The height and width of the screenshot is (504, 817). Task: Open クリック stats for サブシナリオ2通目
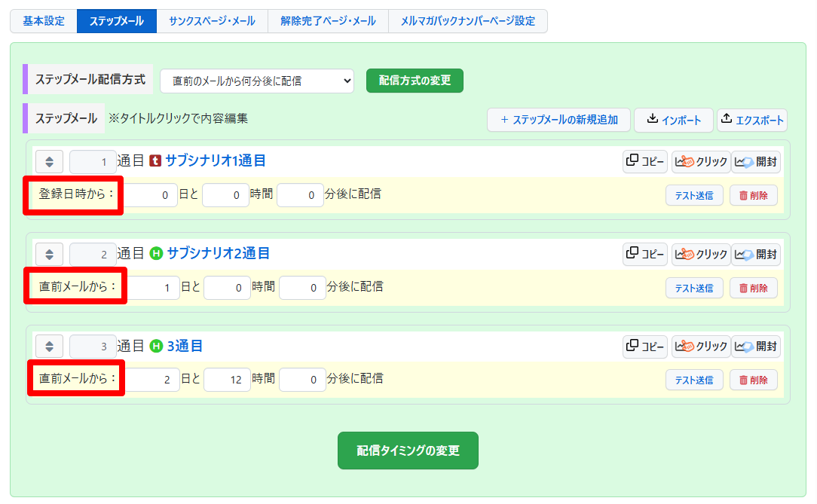point(701,255)
